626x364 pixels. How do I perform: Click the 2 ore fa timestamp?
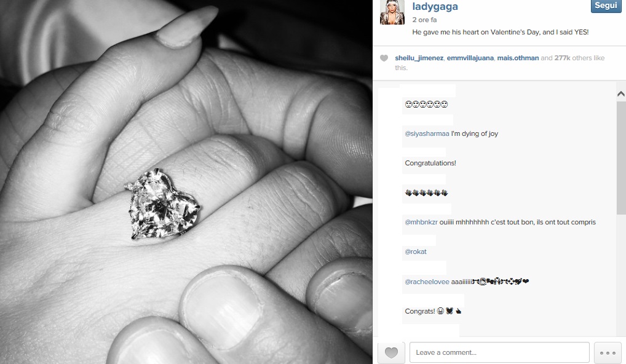tap(424, 20)
